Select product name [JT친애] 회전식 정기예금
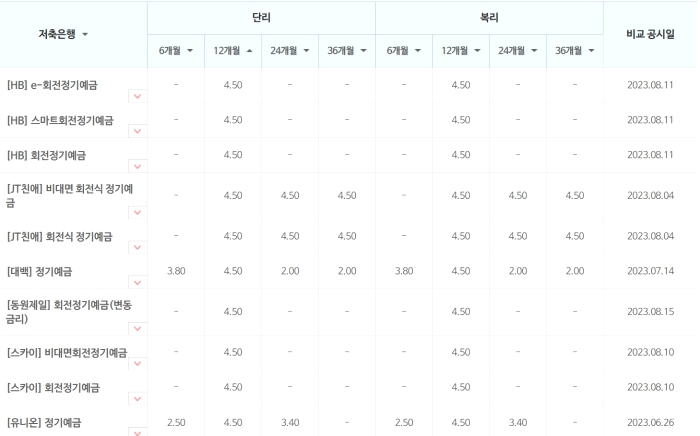700x436 pixels. click(x=59, y=236)
